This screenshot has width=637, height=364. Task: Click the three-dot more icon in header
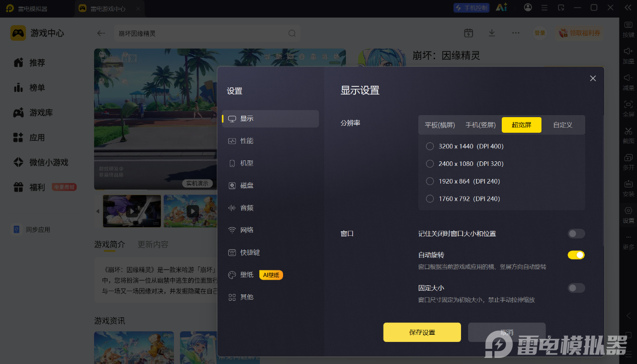click(516, 33)
